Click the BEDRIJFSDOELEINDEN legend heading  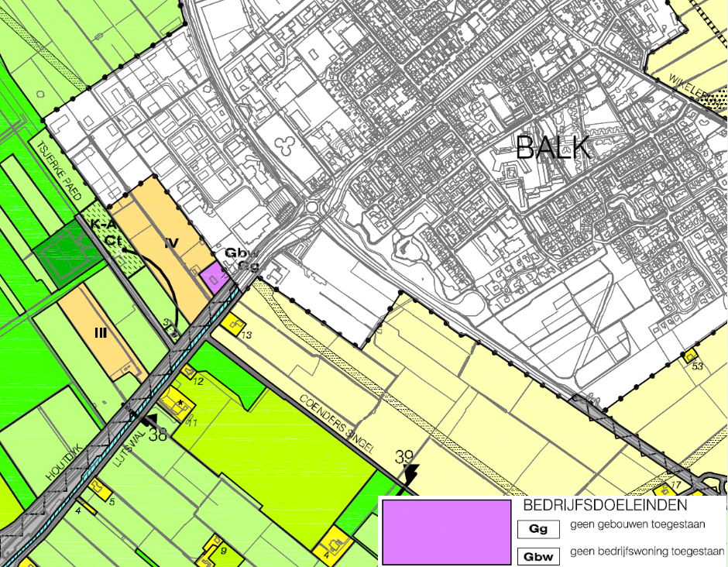(605, 505)
